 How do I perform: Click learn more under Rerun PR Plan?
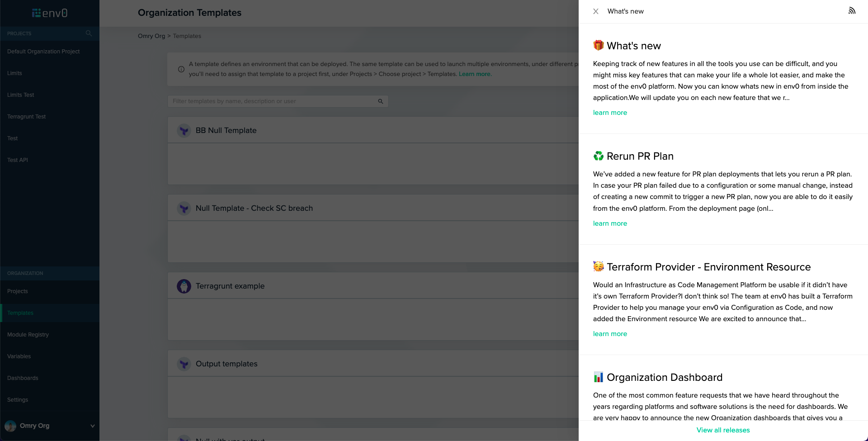(610, 223)
